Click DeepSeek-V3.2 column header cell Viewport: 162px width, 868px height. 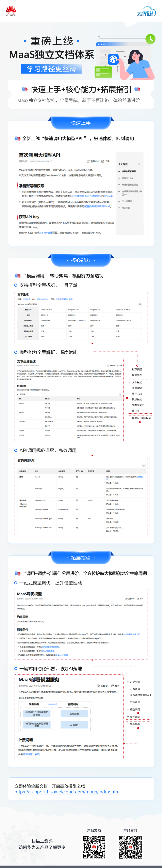47,309
